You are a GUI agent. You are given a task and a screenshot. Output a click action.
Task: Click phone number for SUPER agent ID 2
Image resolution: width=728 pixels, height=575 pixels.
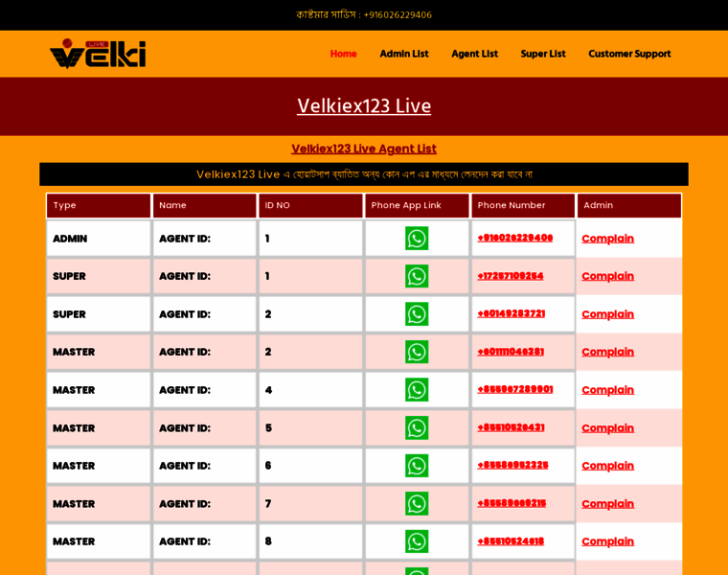coord(512,313)
